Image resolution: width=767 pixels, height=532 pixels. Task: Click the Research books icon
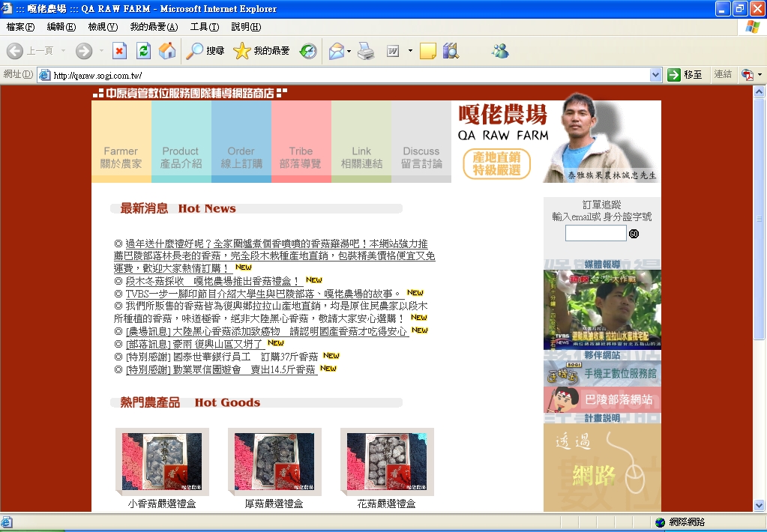click(x=451, y=51)
